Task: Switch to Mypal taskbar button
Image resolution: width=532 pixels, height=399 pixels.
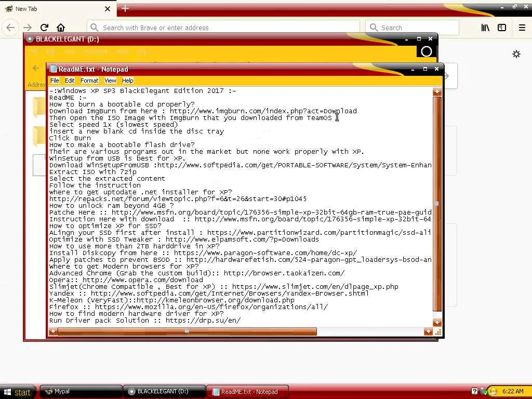Action: pos(81,392)
